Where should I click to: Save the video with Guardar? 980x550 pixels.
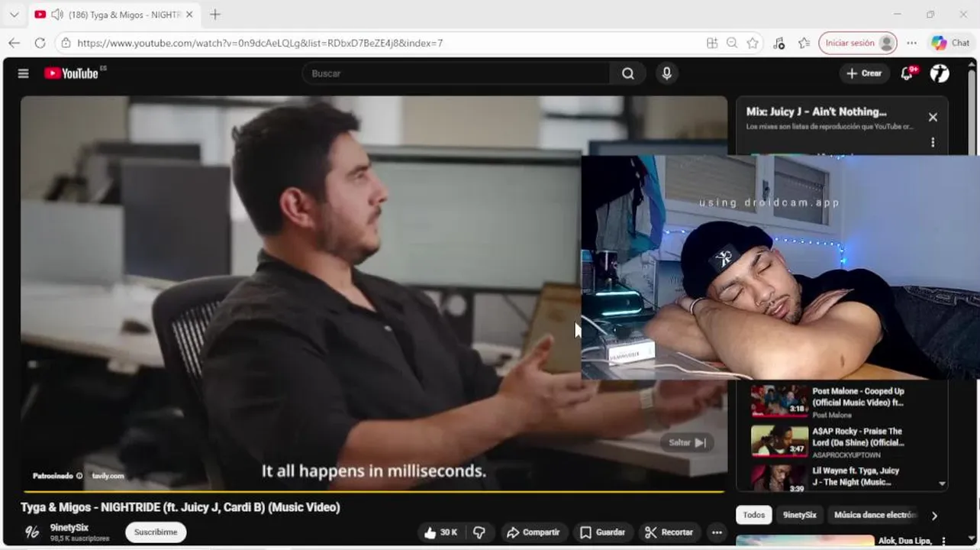click(602, 532)
